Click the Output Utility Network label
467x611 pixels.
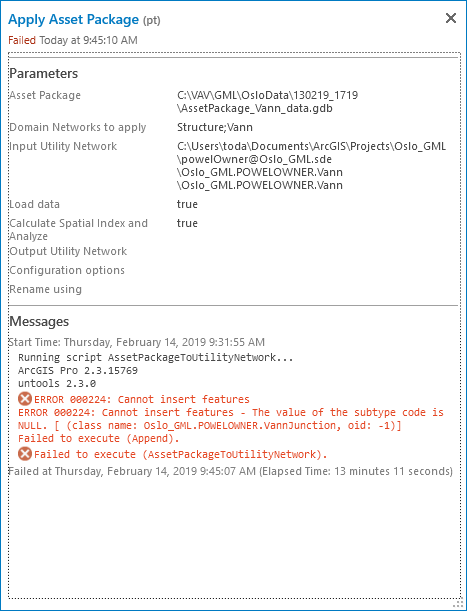tap(68, 251)
